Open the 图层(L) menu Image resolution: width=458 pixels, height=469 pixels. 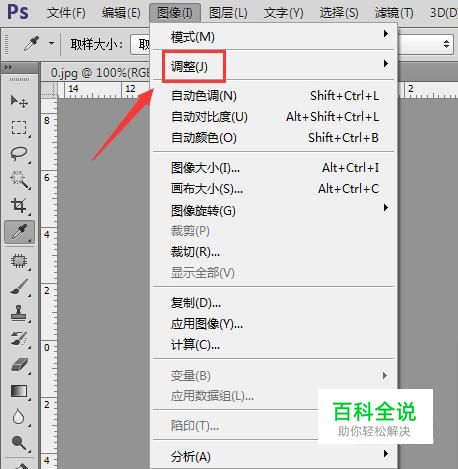tap(228, 13)
